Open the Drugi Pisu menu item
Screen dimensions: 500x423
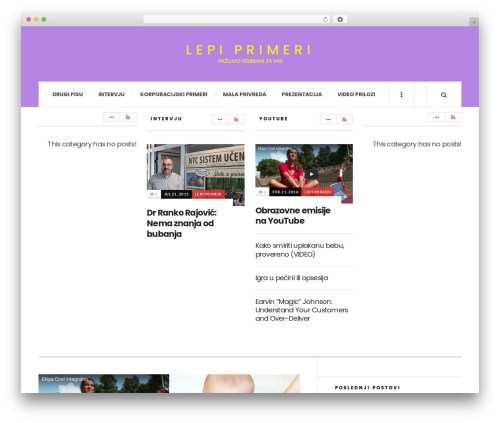(68, 94)
